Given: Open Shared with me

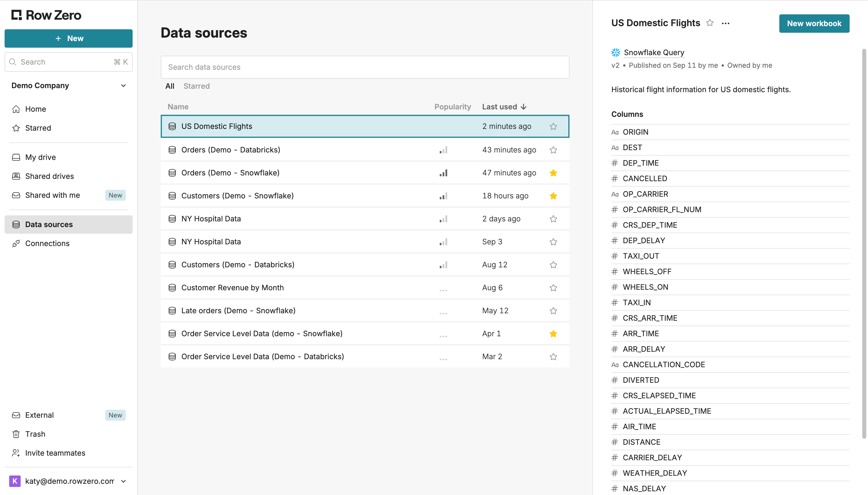Looking at the screenshot, I should point(68,195).
